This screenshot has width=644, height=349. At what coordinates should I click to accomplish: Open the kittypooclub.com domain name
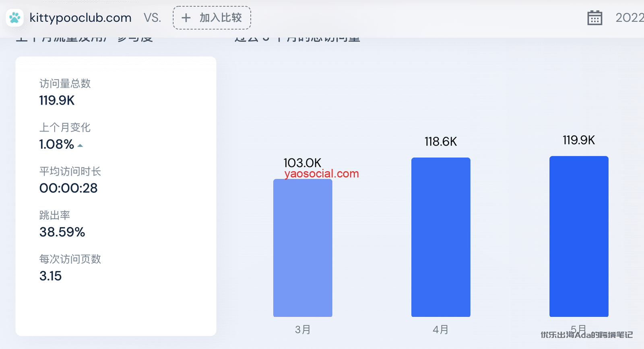tap(80, 18)
